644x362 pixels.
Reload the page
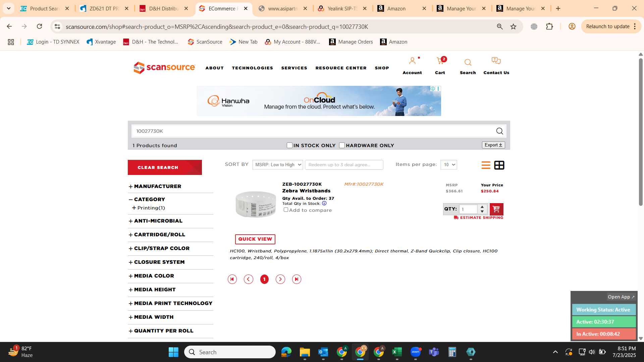[x=39, y=26]
